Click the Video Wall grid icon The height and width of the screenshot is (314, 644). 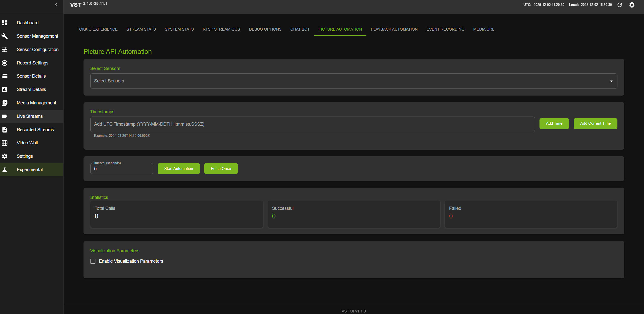5,143
